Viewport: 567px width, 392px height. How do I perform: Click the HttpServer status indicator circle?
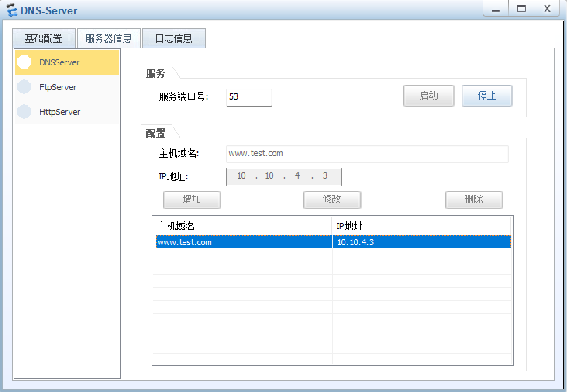click(24, 112)
